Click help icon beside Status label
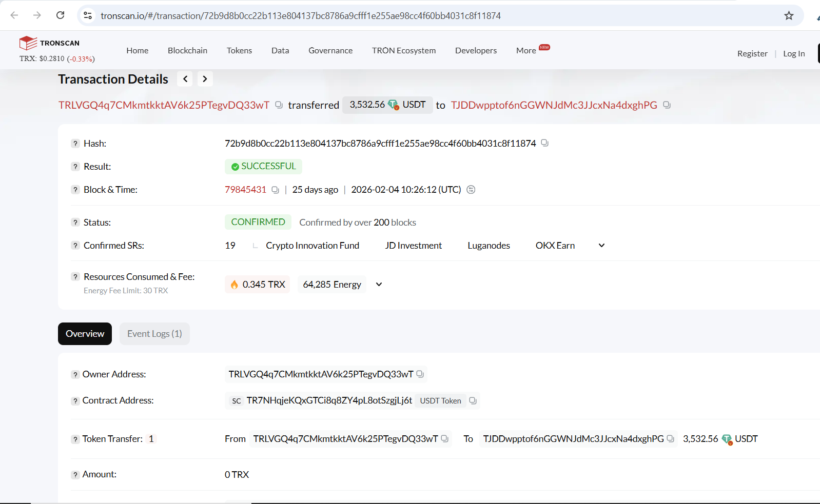The height and width of the screenshot is (504, 820). coord(75,223)
